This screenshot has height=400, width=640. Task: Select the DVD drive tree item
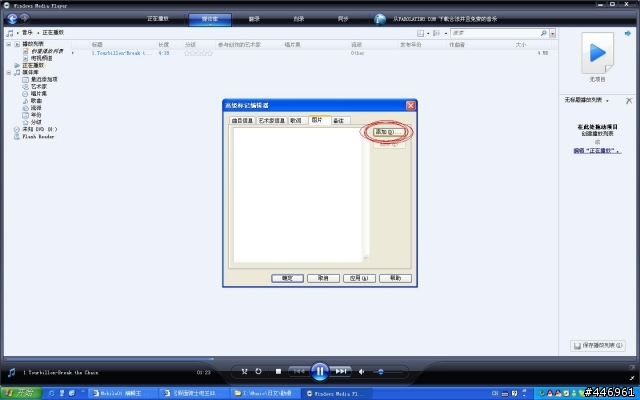(x=40, y=129)
